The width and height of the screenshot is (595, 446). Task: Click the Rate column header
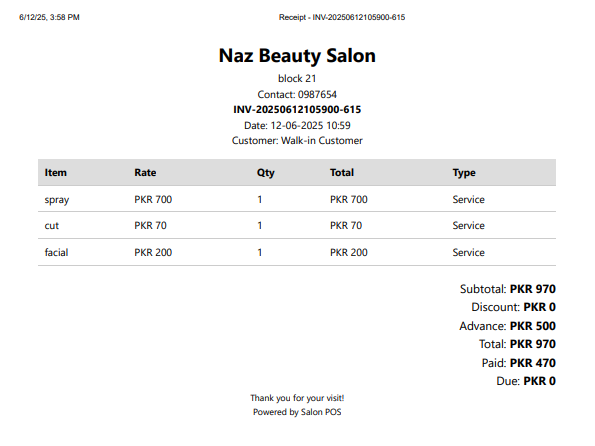point(145,173)
